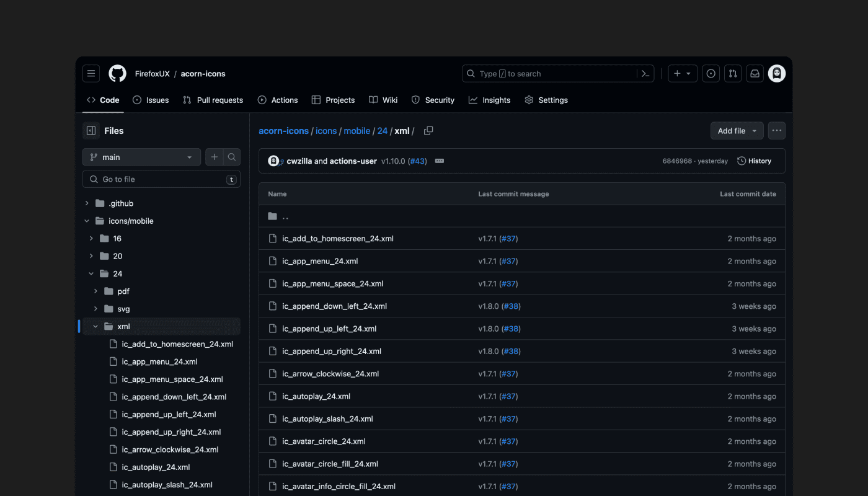The width and height of the screenshot is (868, 496).
Task: Open ic_autoplay_slash_24.xml in file table
Action: click(327, 419)
